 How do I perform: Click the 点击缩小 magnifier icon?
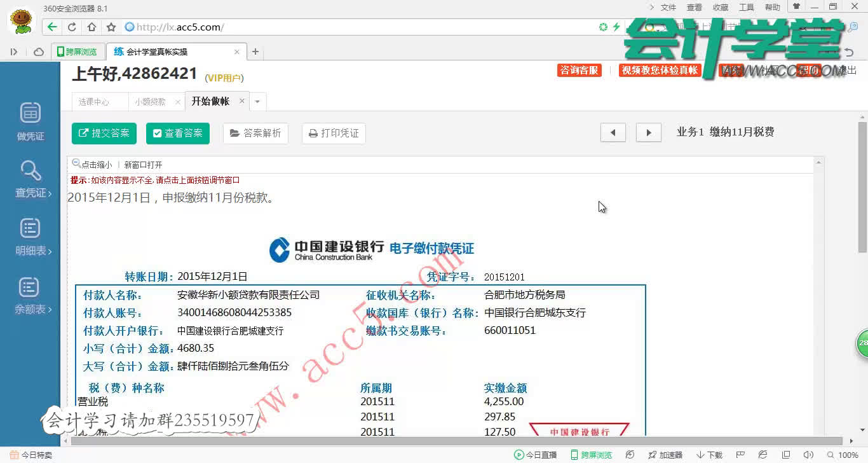click(x=76, y=164)
